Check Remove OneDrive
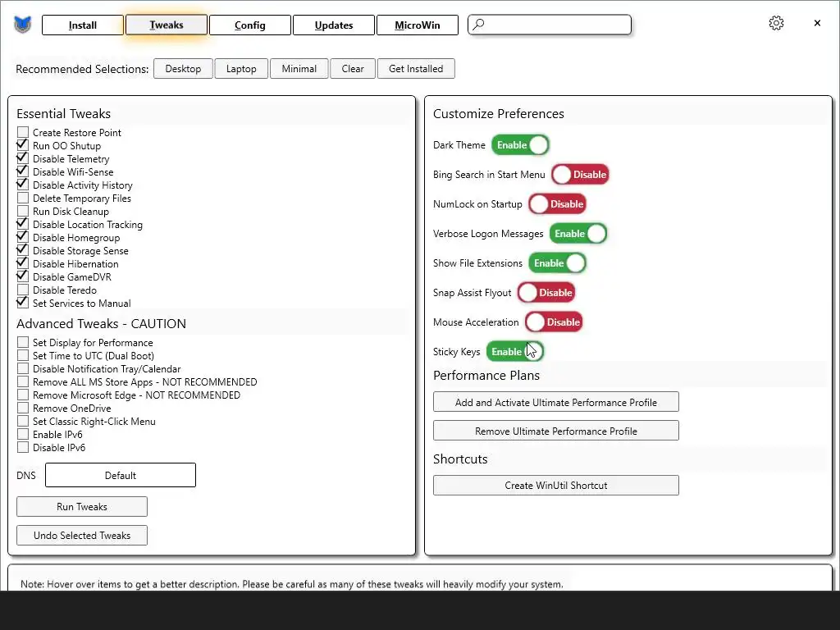Image resolution: width=840 pixels, height=630 pixels. pos(22,408)
